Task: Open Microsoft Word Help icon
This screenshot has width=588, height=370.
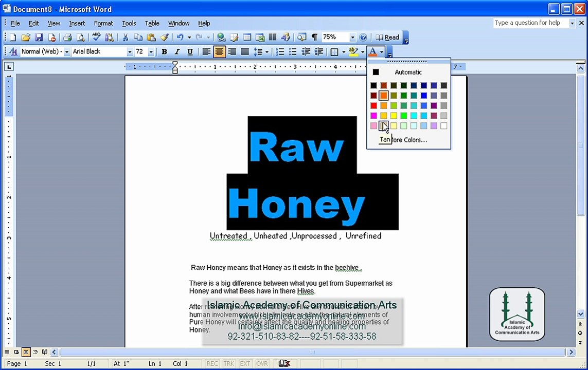Action: (x=363, y=38)
